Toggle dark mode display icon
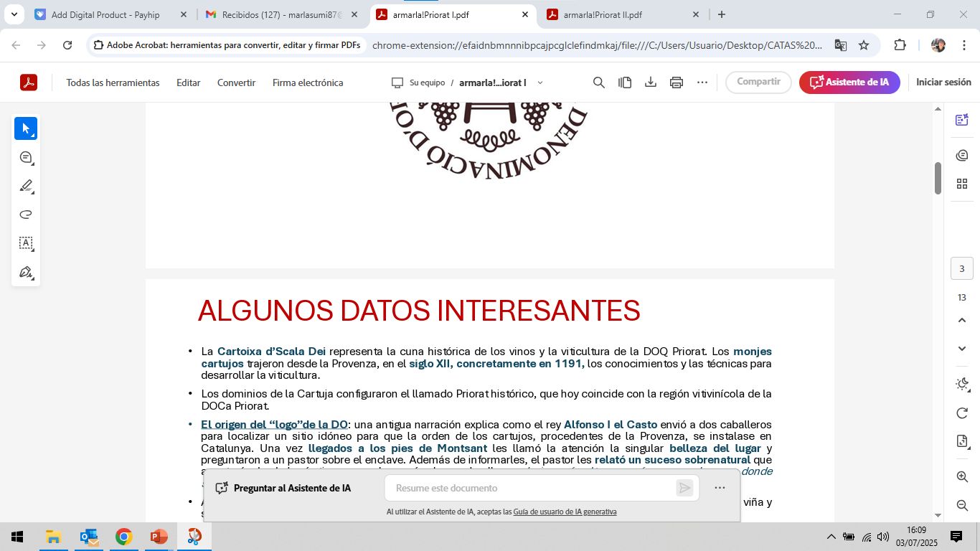The width and height of the screenshot is (980, 551). pos(962,384)
